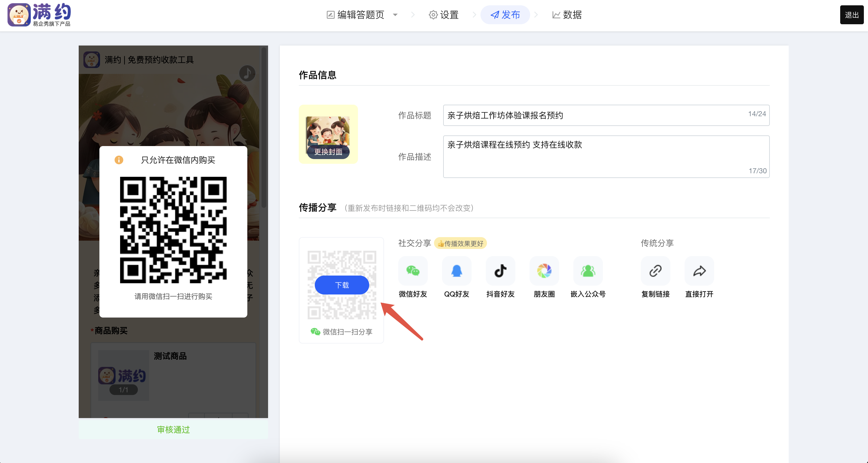Click the embed in official account icon
This screenshot has width=868, height=463.
[588, 271]
